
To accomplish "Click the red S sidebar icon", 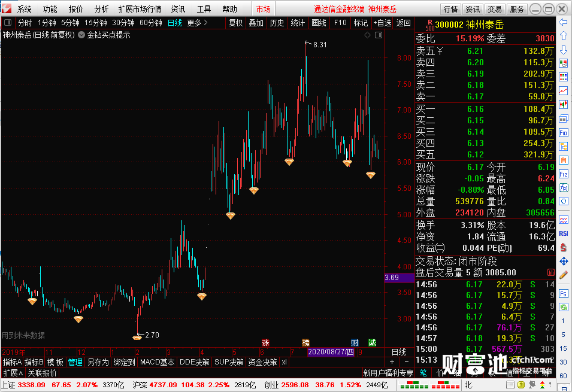I will point(563,247).
